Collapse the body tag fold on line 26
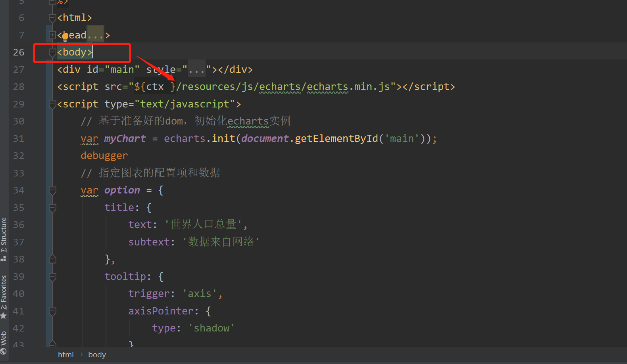The height and width of the screenshot is (364, 627). tap(52, 52)
